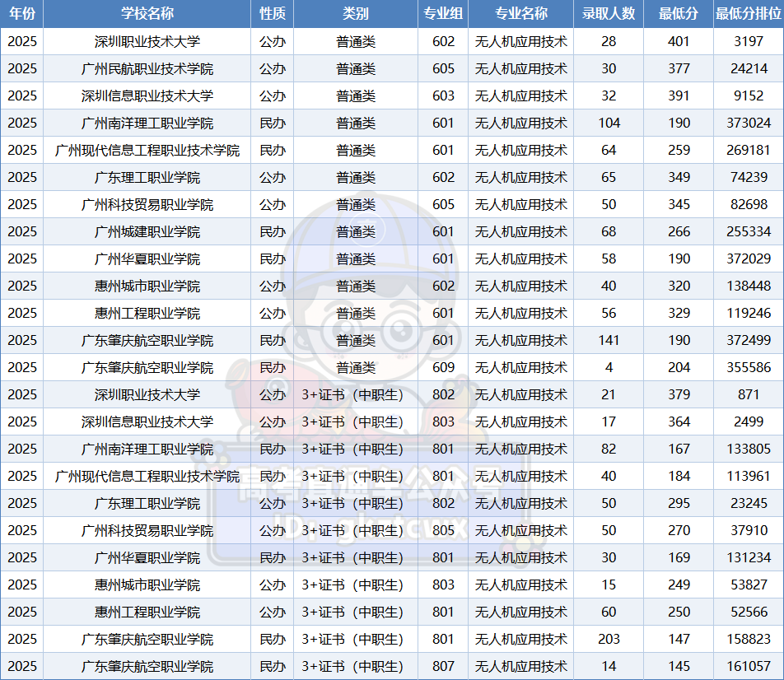Select the 民办 cell of 广州南洋理工职业学院
This screenshot has width=784, height=680.
point(272,123)
